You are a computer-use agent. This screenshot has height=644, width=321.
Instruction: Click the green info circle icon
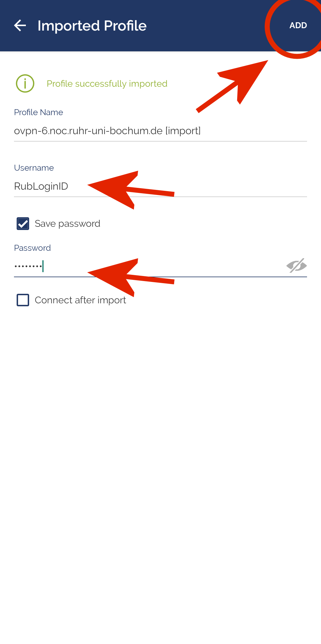25,83
